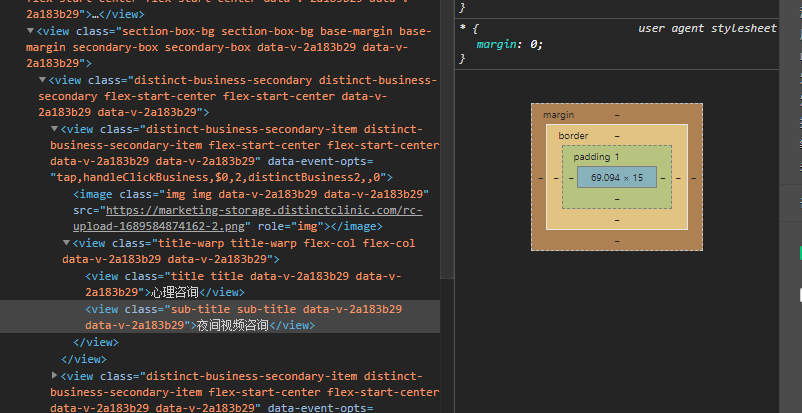Click the margin property name in styles
The height and width of the screenshot is (413, 802).
(496, 45)
